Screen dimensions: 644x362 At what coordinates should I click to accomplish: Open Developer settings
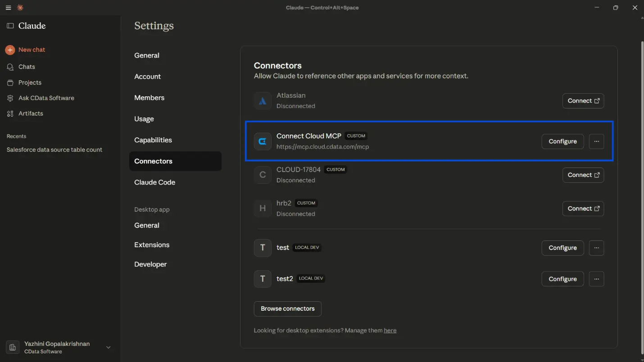pyautogui.click(x=150, y=264)
